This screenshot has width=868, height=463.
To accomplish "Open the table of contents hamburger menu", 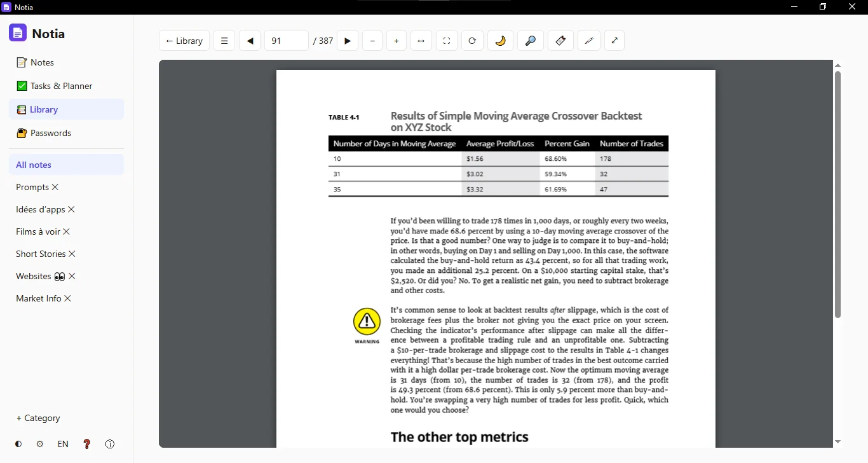I will pyautogui.click(x=224, y=41).
